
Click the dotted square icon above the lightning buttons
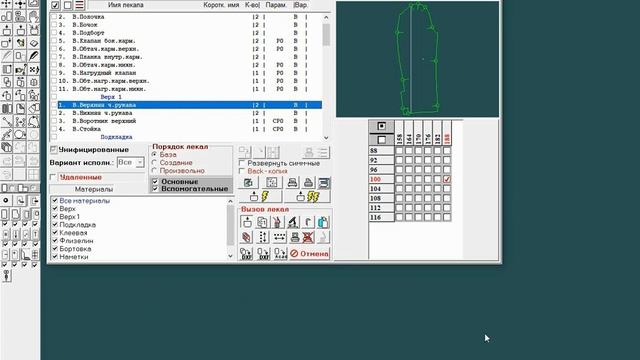(x=271, y=182)
